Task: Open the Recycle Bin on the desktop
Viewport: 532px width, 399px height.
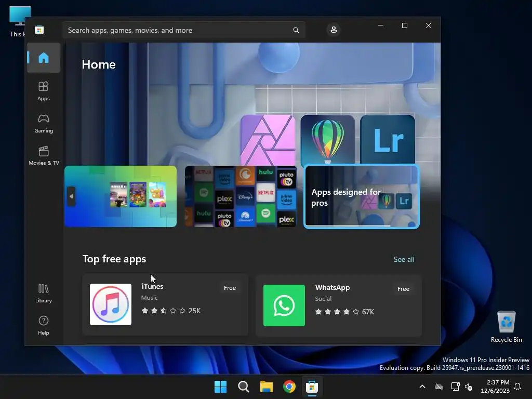Action: tap(506, 326)
